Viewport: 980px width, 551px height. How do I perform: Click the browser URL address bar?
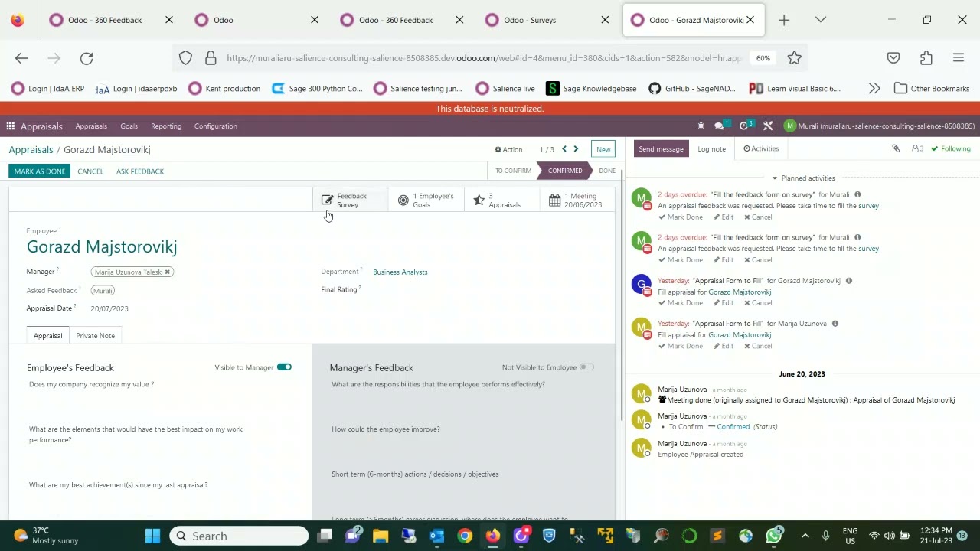coord(484,58)
